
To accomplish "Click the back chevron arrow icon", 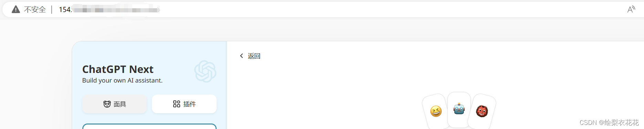I will [241, 56].
